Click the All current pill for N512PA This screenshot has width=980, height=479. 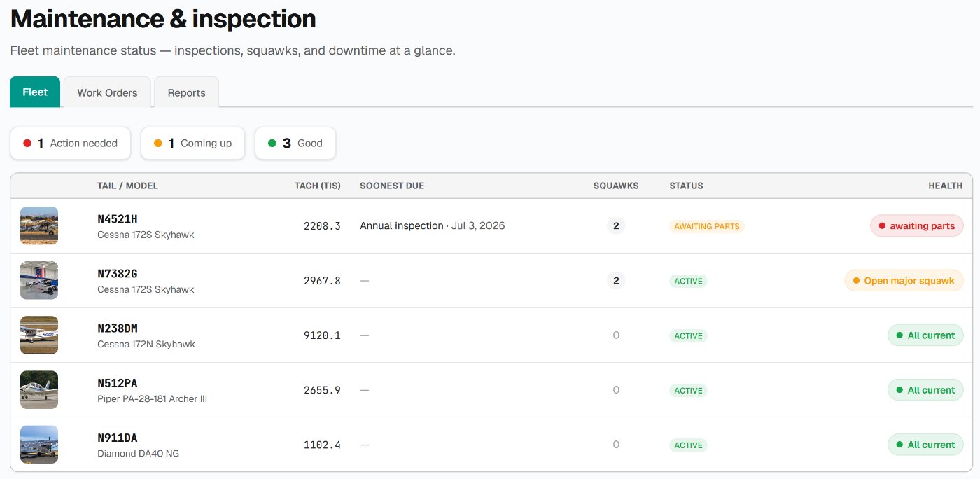(925, 389)
